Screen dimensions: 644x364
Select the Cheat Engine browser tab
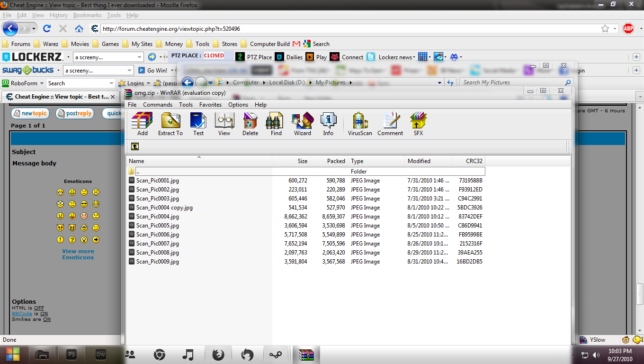(61, 97)
